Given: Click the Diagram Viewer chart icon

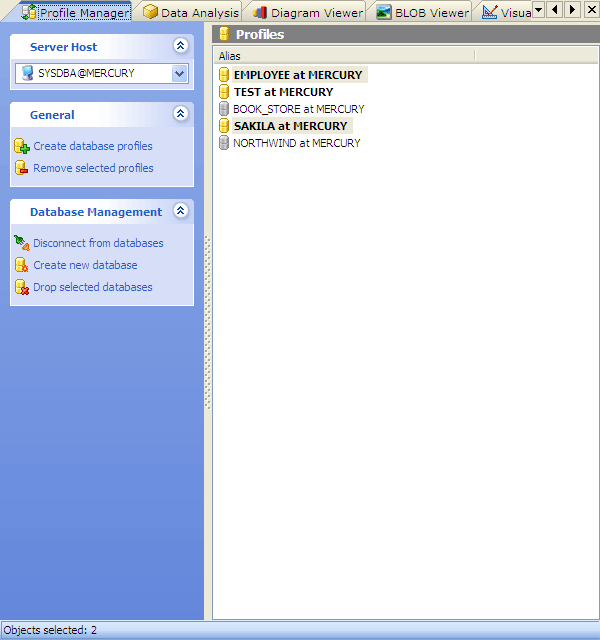Looking at the screenshot, I should [x=260, y=13].
